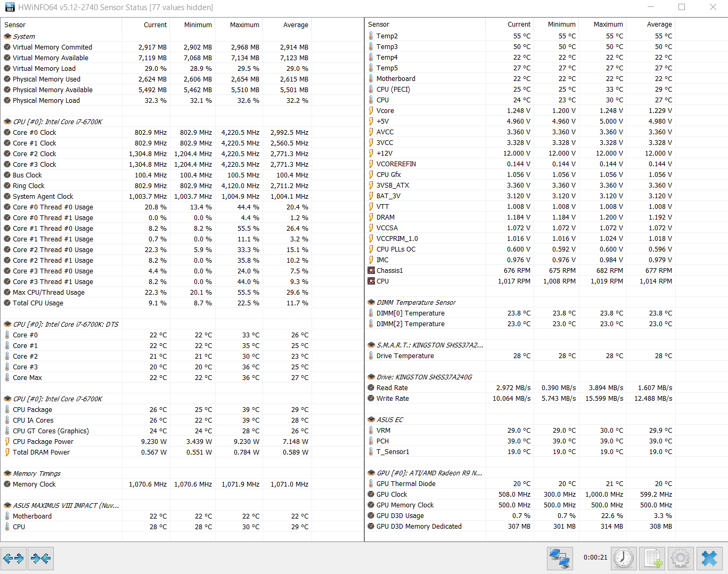Click the CPU fan RPM row icon
This screenshot has height=574, width=728.
[371, 281]
